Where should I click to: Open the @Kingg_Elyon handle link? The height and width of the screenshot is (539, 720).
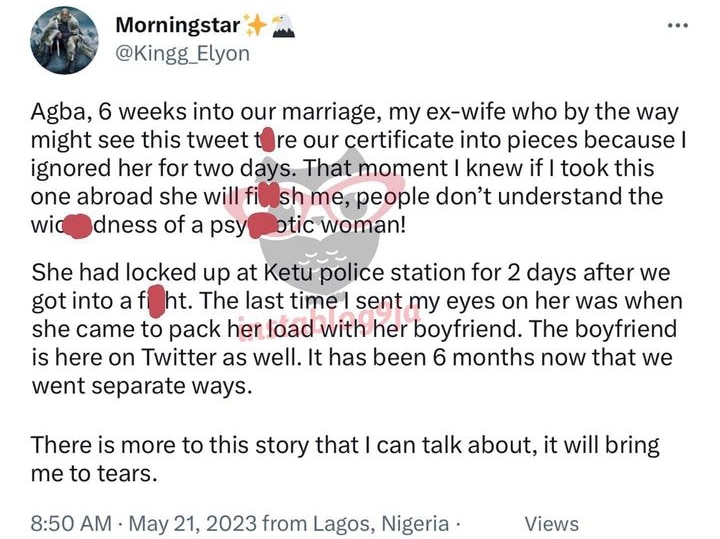184,53
